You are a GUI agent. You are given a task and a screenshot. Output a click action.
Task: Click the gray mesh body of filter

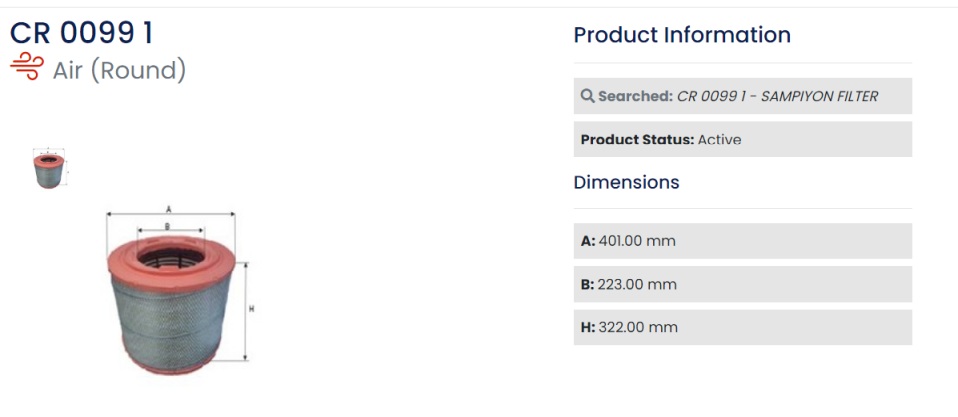[x=171, y=317]
